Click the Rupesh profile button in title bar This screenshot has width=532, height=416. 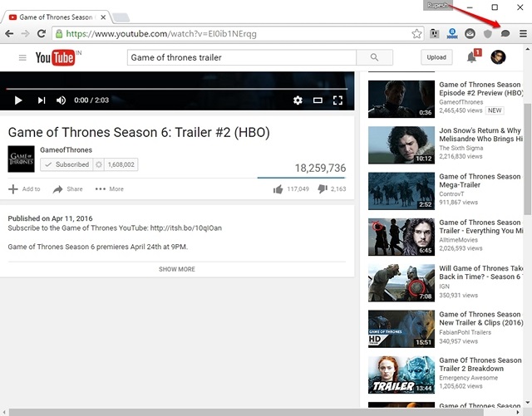pyautogui.click(x=438, y=6)
